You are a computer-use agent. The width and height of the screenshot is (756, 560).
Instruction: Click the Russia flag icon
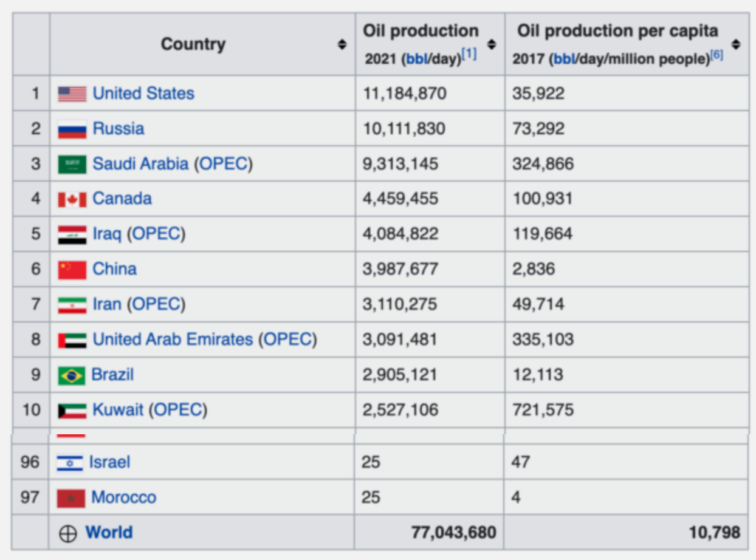pyautogui.click(x=72, y=129)
